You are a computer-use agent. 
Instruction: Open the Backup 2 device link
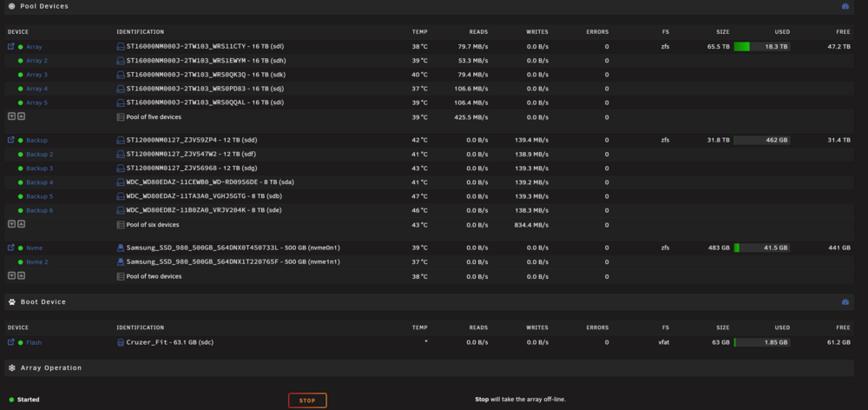[x=40, y=155]
